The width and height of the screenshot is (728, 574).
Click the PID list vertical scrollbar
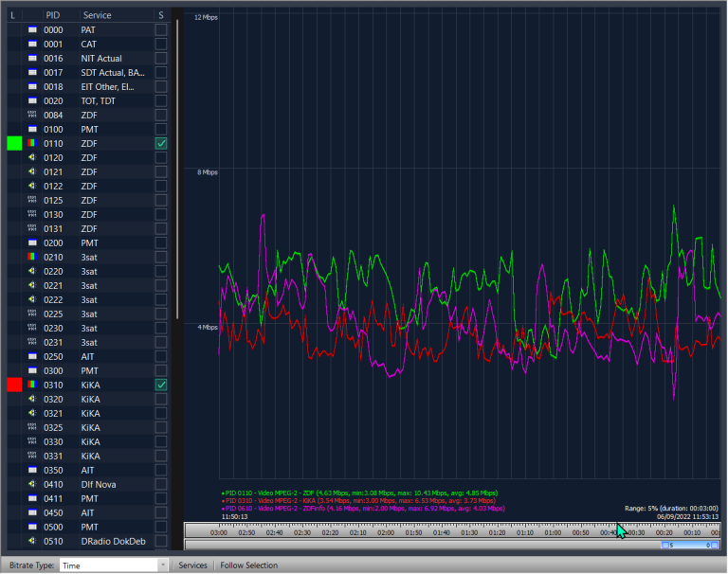point(177,170)
